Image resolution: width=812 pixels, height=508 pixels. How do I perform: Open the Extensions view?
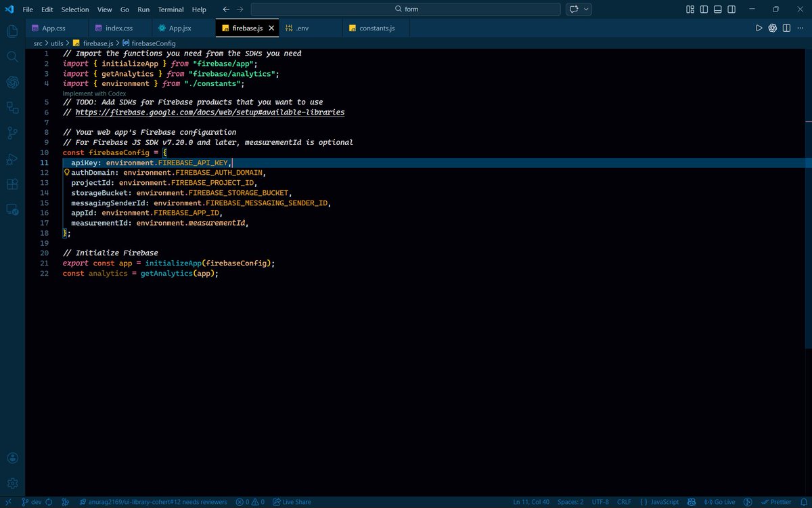click(12, 184)
